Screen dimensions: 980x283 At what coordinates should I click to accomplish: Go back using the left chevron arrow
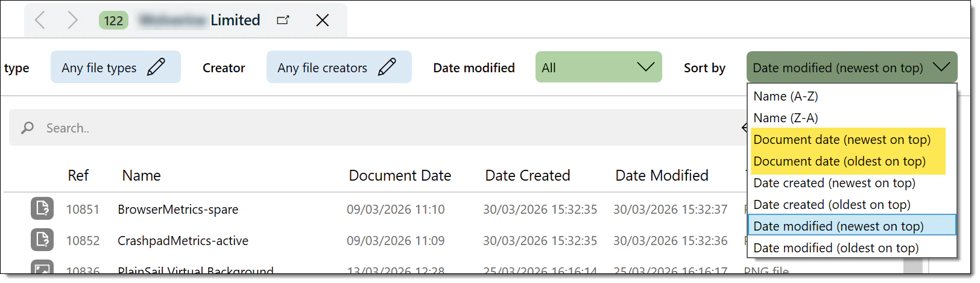coord(40,20)
